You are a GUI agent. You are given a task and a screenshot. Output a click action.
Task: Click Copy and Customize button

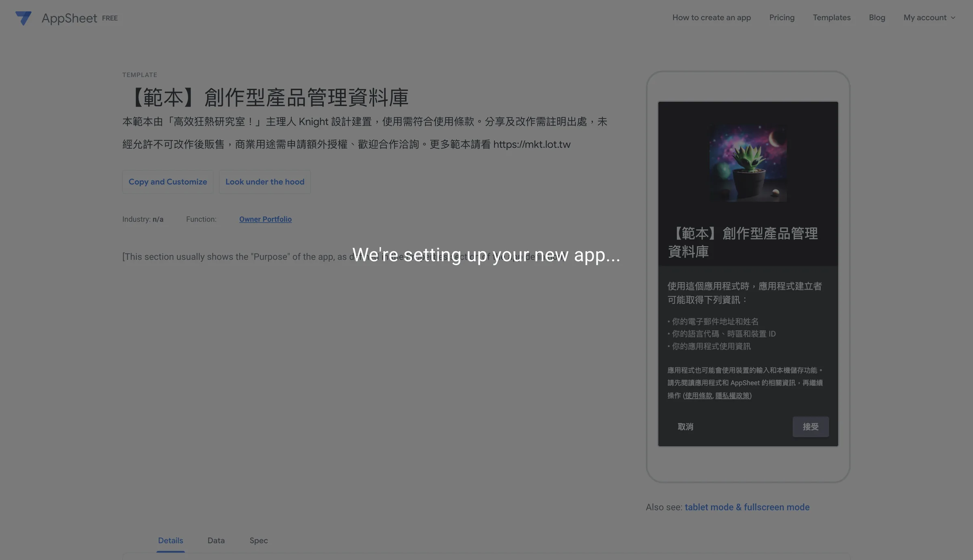[x=168, y=182]
